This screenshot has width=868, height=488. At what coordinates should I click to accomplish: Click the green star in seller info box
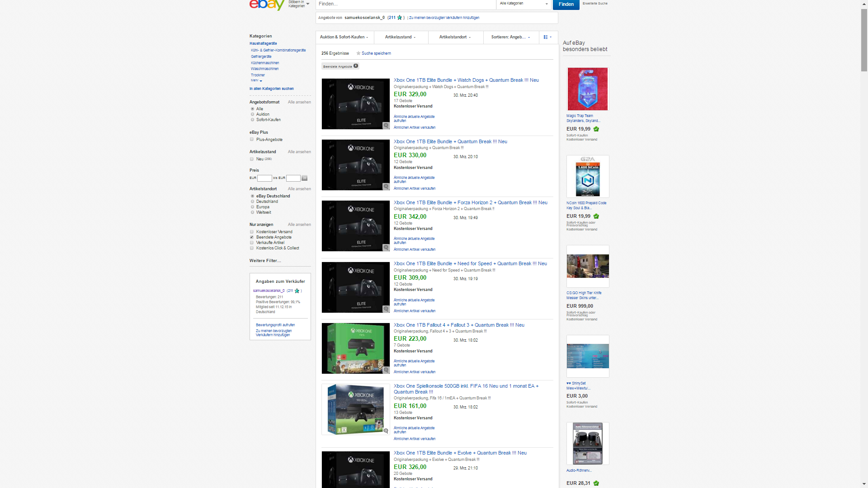click(x=297, y=291)
